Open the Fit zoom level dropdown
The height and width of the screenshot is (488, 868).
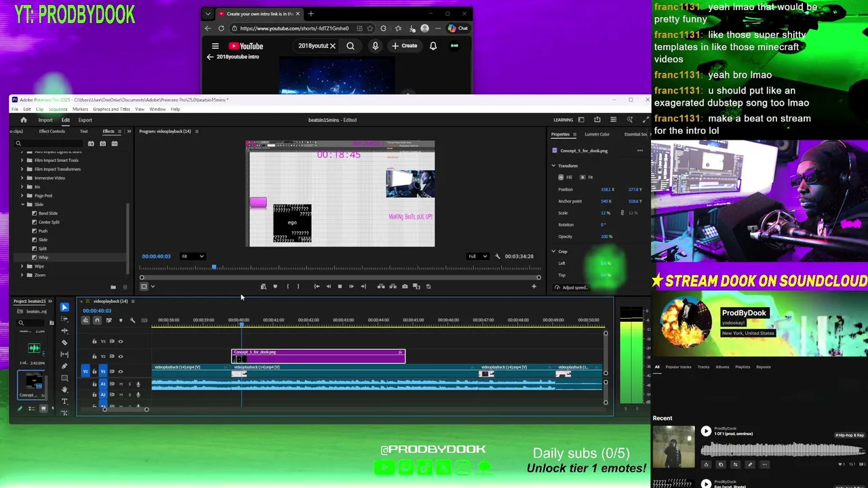pyautogui.click(x=193, y=256)
